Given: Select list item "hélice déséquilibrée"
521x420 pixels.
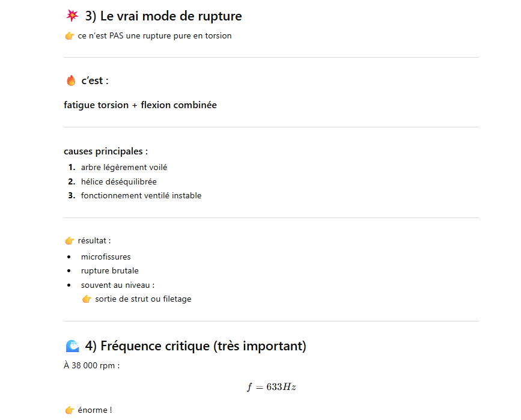Looking at the screenshot, I should (x=118, y=181).
